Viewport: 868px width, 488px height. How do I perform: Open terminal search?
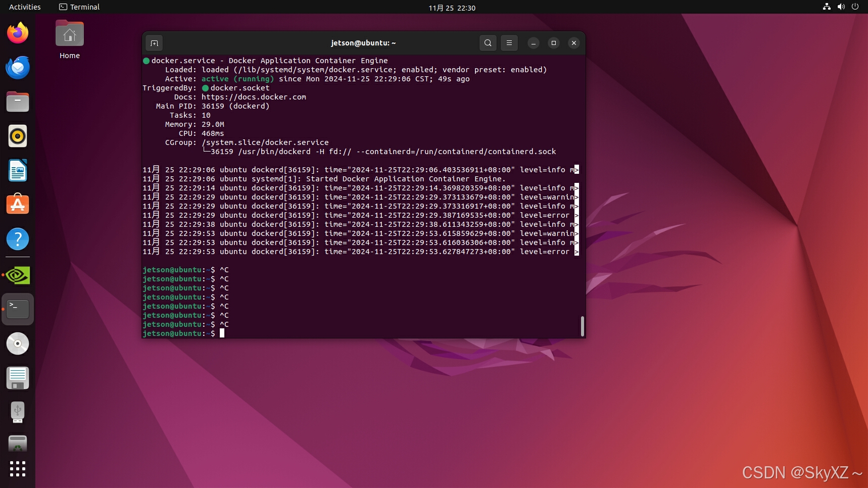[x=488, y=43]
